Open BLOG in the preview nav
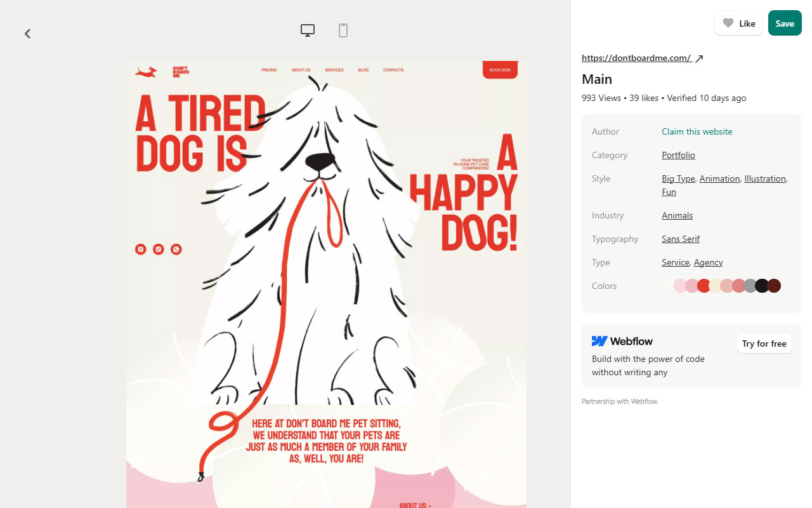812x508 pixels. (363, 70)
